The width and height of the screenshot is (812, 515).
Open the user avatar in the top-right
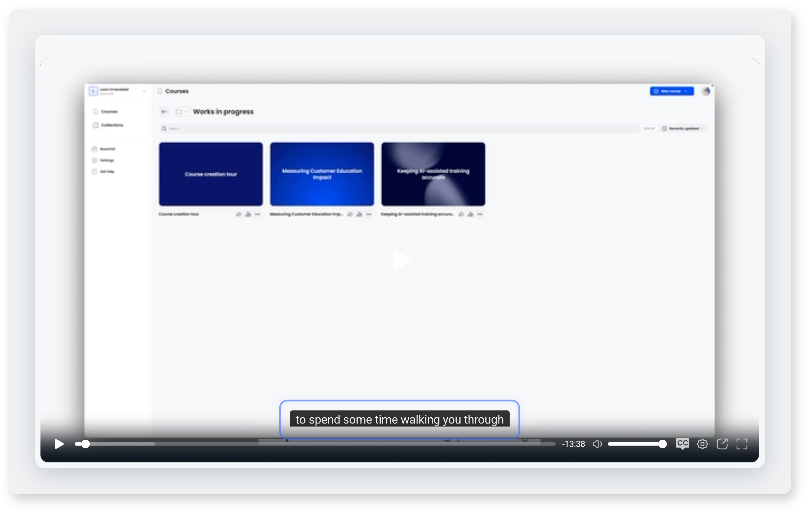click(706, 91)
